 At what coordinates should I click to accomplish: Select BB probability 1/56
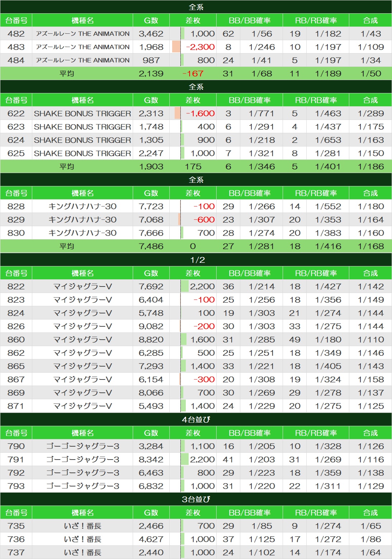tap(262, 34)
